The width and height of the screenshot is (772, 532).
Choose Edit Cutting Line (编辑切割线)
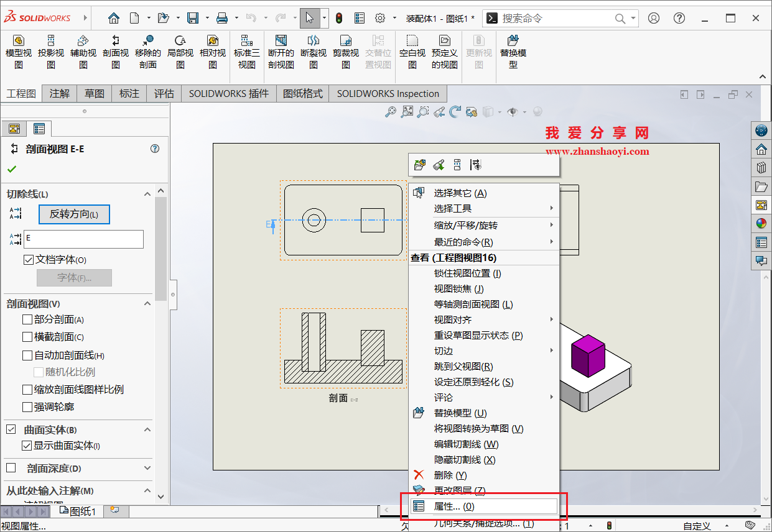[484, 444]
